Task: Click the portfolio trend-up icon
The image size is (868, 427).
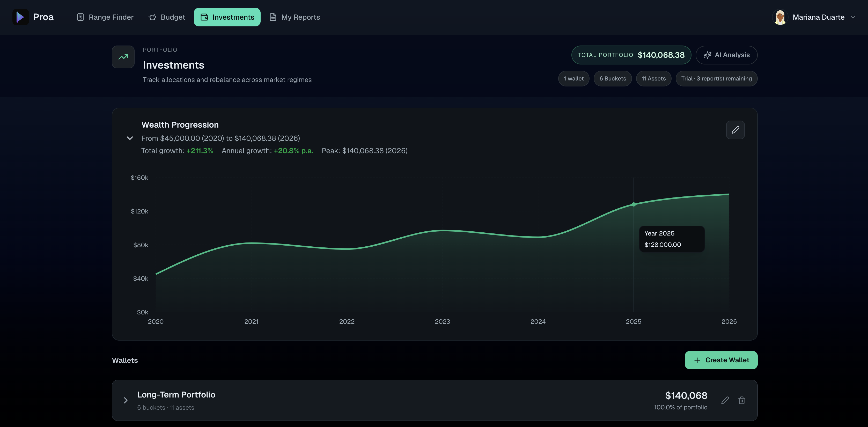Action: click(123, 57)
